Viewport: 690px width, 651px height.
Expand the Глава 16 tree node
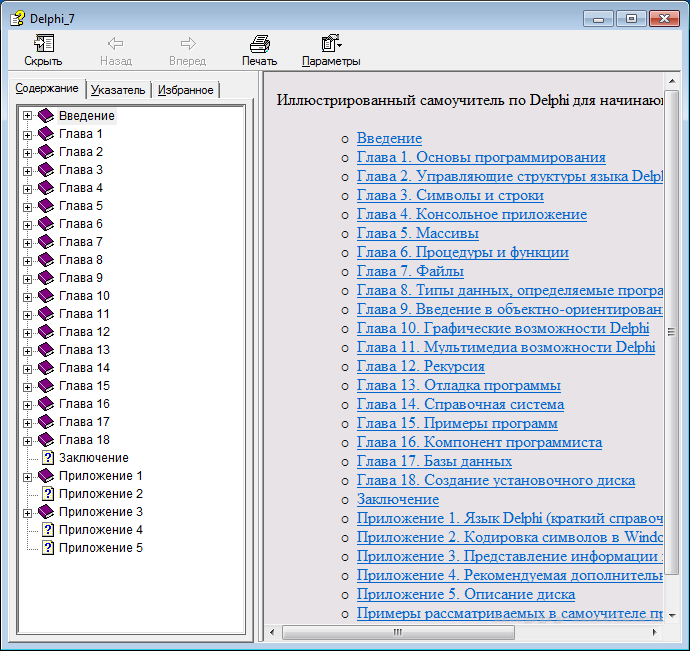point(27,405)
